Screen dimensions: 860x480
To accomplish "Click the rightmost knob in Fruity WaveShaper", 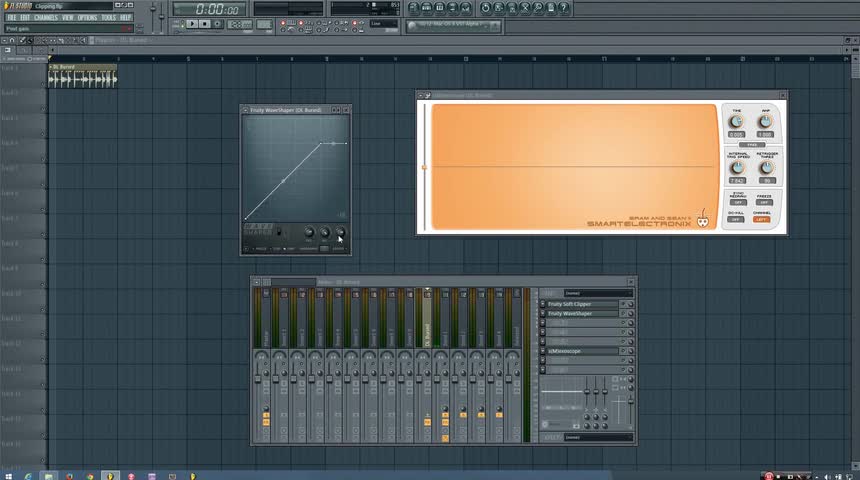I will coord(340,233).
